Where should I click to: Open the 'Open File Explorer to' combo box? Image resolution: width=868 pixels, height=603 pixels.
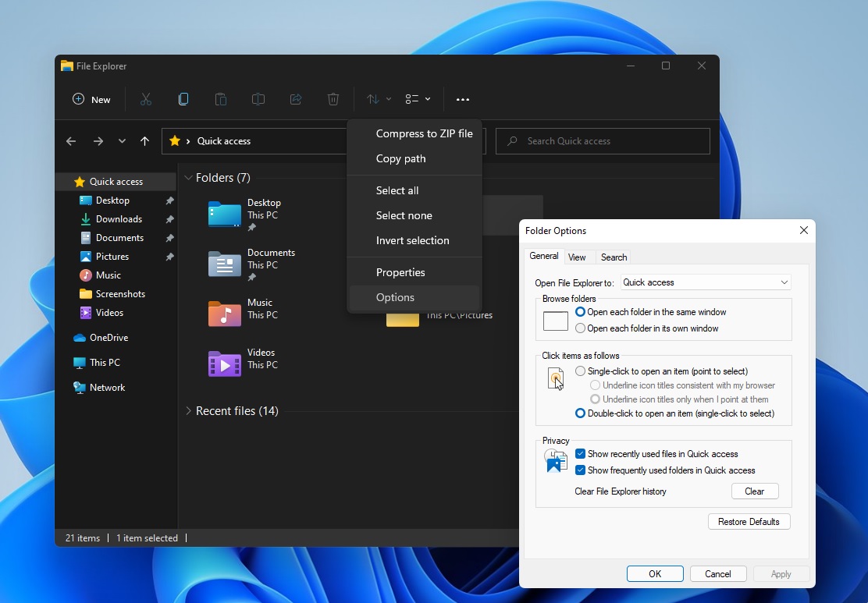coord(706,282)
